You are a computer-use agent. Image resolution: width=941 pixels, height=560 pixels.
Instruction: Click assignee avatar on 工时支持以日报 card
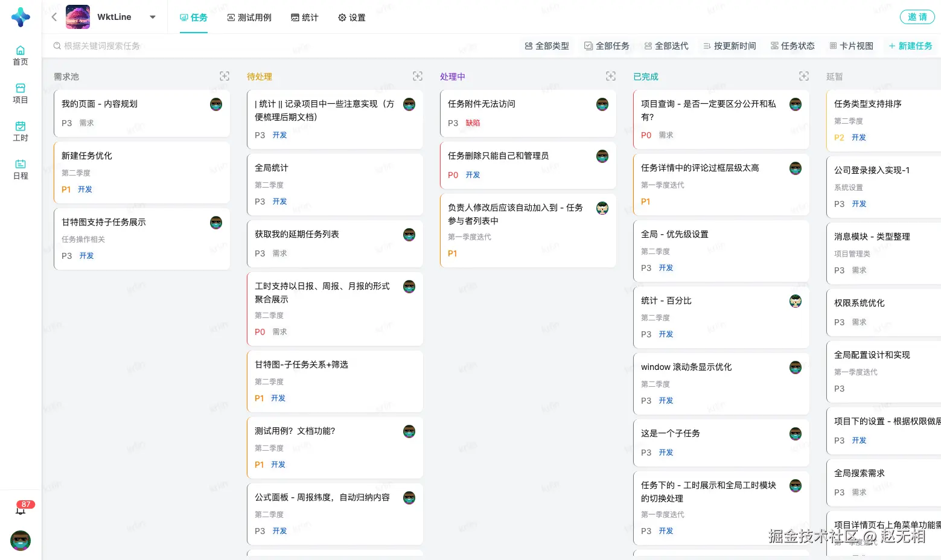pos(409,287)
